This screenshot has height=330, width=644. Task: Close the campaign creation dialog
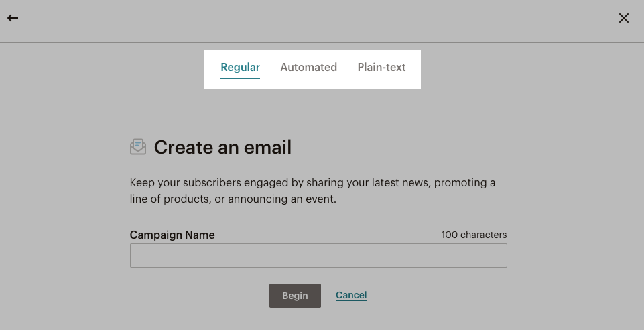[x=623, y=19]
